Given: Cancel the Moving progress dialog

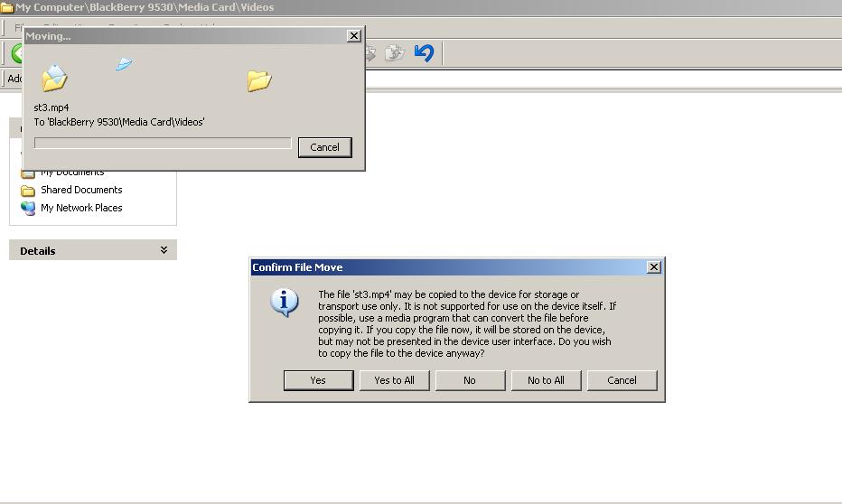Looking at the screenshot, I should point(325,147).
